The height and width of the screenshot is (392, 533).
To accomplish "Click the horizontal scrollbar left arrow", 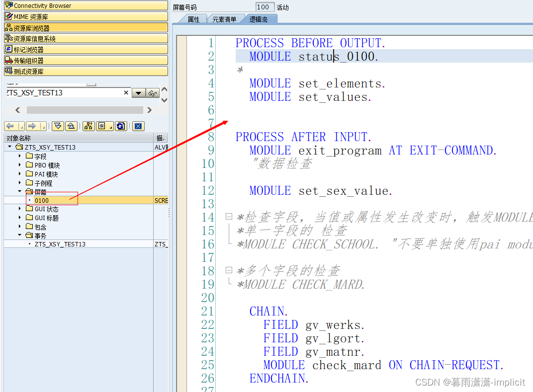I will point(18,110).
